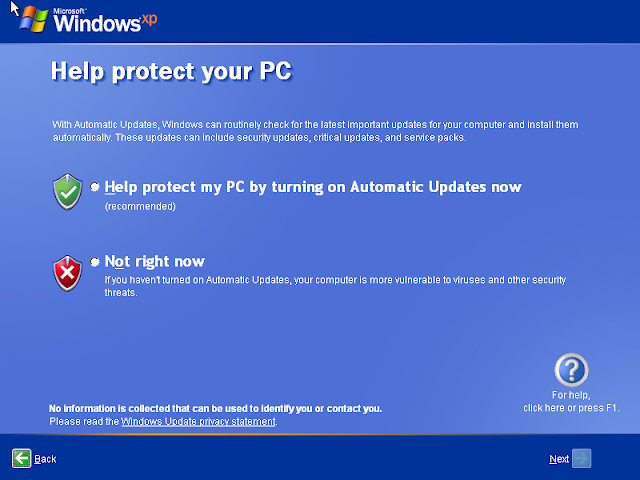Click the red X shield icon
This screenshot has height=480, width=640.
(x=67, y=273)
